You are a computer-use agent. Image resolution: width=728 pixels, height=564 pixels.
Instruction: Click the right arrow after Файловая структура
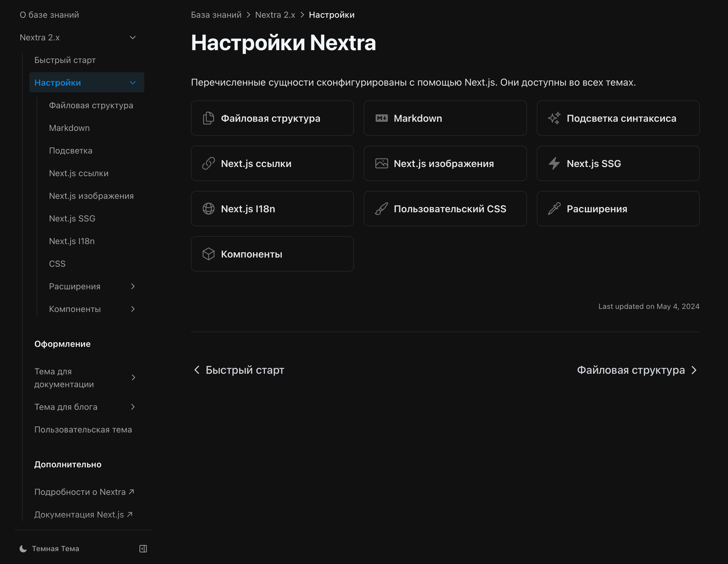click(694, 370)
